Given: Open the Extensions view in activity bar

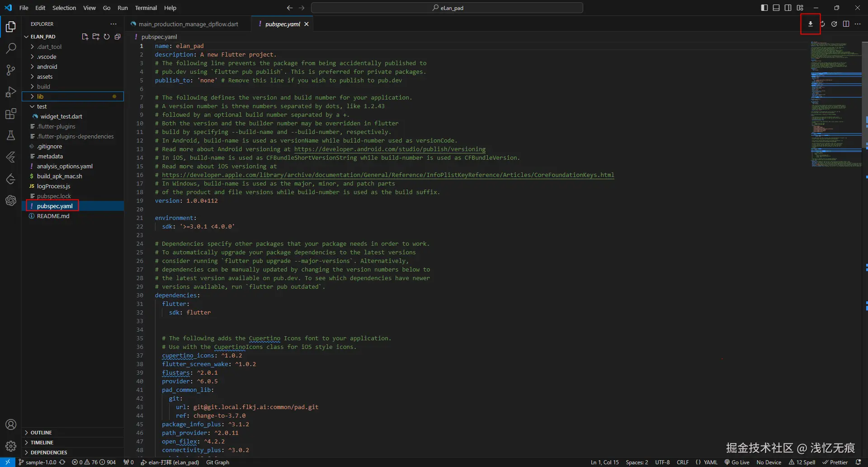Looking at the screenshot, I should pyautogui.click(x=11, y=114).
